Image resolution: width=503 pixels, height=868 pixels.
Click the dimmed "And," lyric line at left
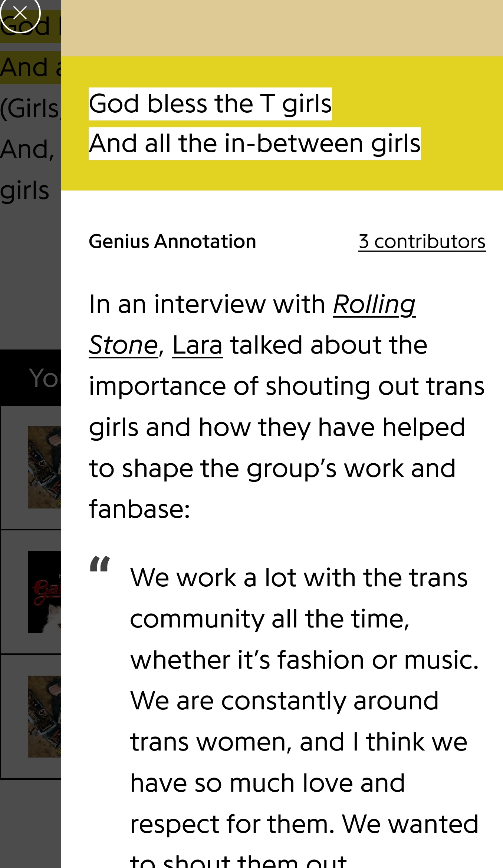click(27, 150)
